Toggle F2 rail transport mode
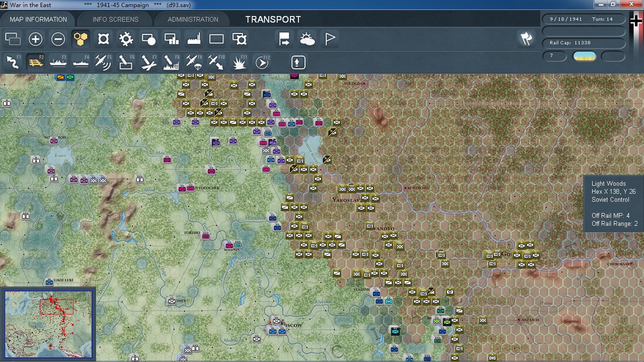 (x=35, y=62)
